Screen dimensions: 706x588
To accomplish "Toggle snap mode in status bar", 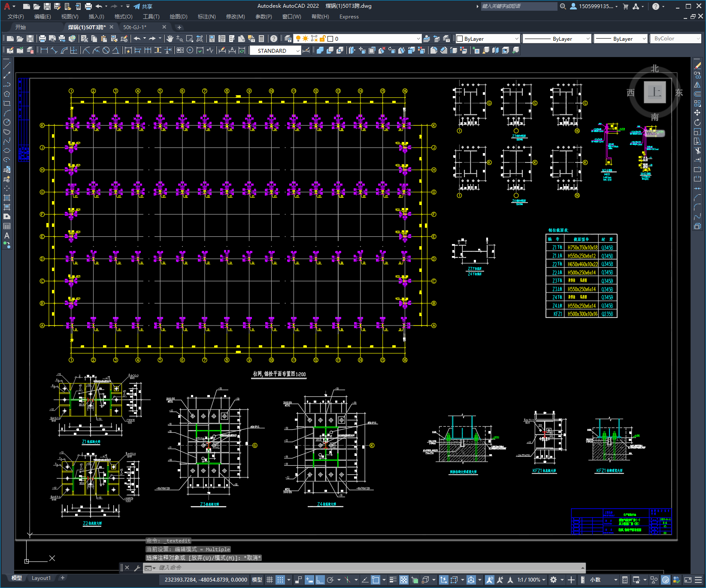I will (280, 580).
